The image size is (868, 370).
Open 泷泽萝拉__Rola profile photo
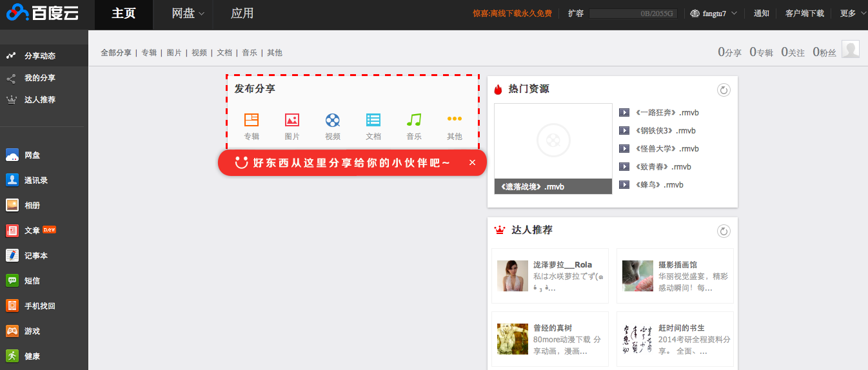pyautogui.click(x=513, y=276)
